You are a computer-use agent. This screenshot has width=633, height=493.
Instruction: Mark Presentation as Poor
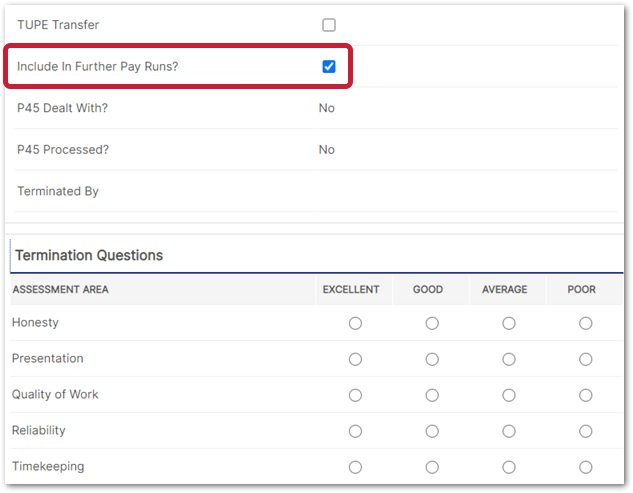[585, 359]
